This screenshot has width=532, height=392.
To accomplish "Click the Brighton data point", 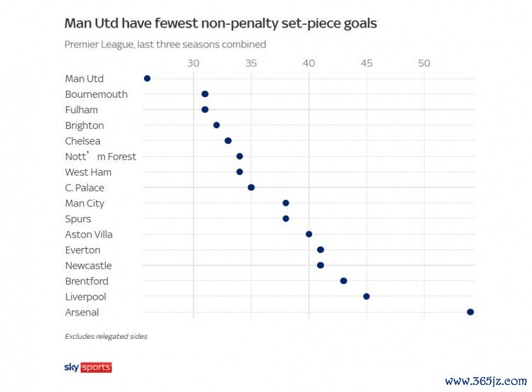I will [x=216, y=125].
